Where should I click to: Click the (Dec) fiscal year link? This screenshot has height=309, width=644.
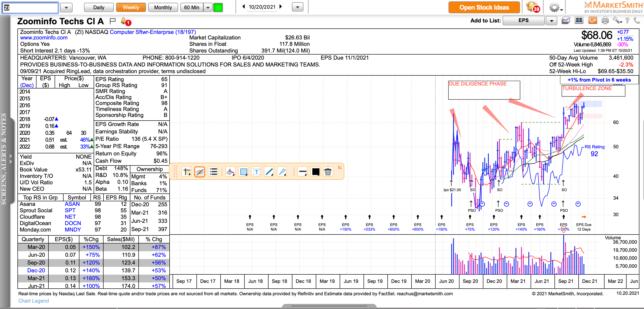coord(27,85)
